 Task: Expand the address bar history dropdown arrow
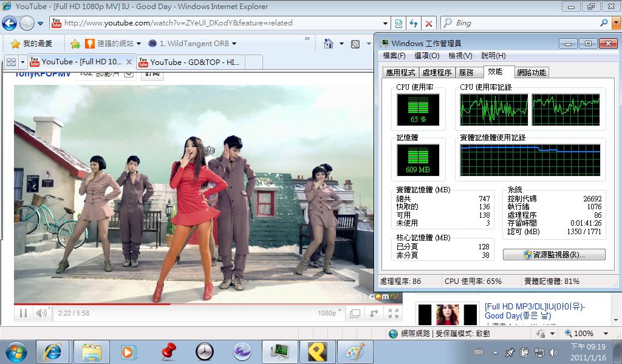point(386,24)
